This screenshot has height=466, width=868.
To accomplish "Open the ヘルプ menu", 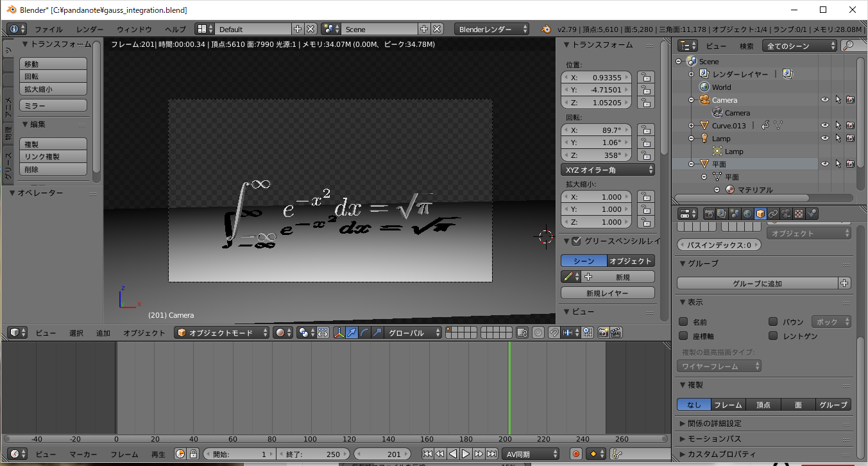I will [175, 30].
